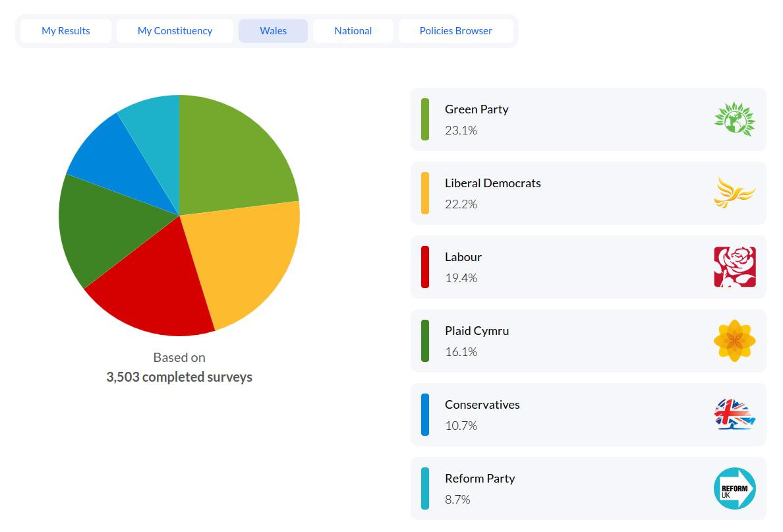Click the 22.2% value

click(461, 204)
